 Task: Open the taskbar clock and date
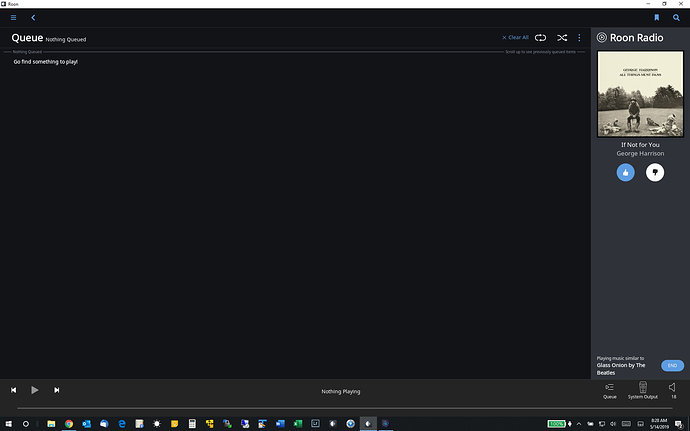[x=659, y=424]
